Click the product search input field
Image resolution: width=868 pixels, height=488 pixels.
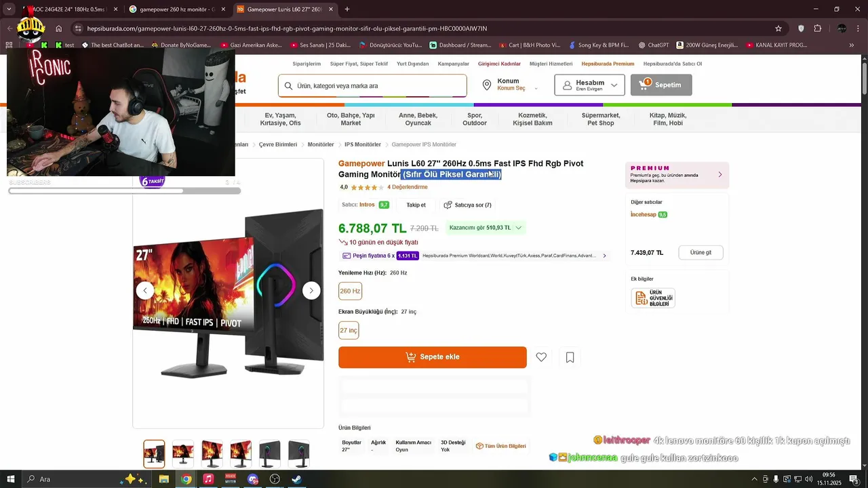click(x=372, y=86)
